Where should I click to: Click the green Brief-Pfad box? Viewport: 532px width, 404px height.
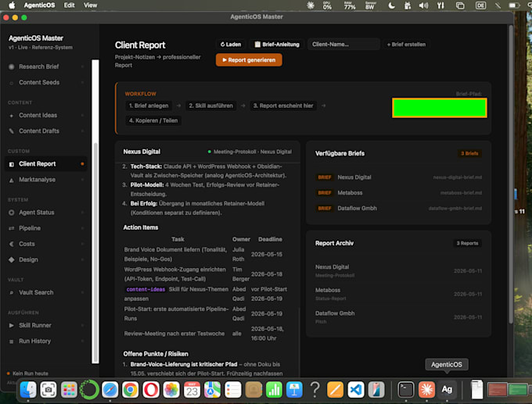click(x=440, y=108)
